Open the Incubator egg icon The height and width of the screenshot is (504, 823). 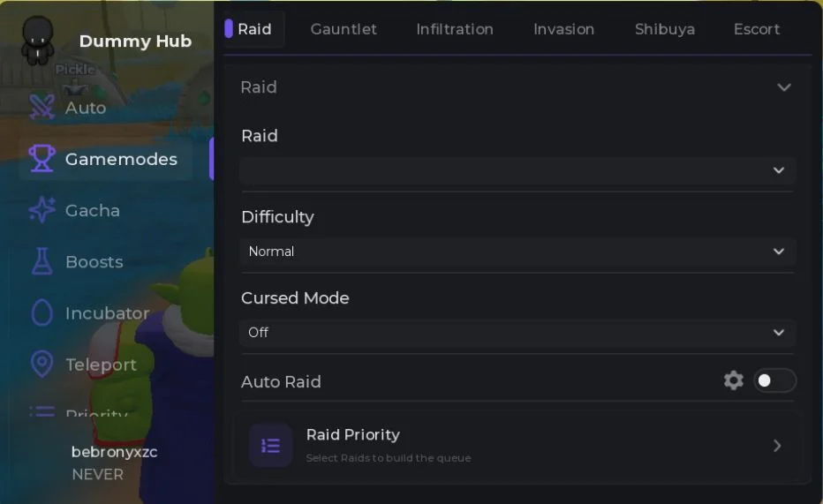42,312
